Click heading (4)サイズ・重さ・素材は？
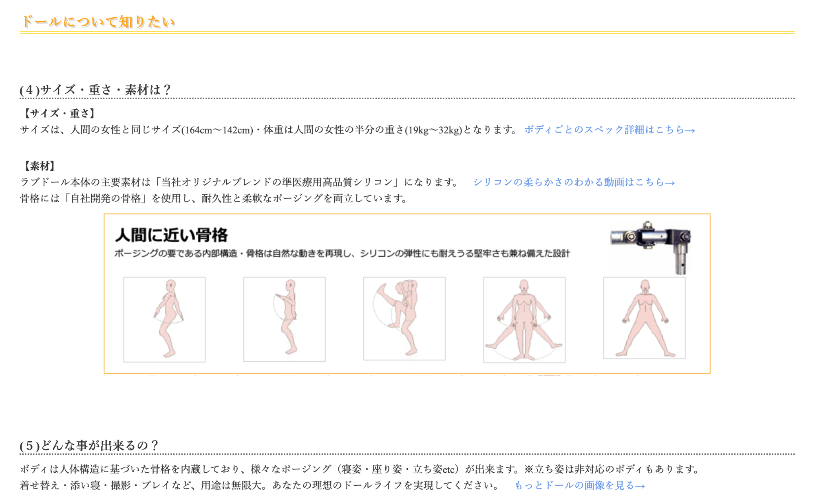The image size is (815, 504). point(95,90)
